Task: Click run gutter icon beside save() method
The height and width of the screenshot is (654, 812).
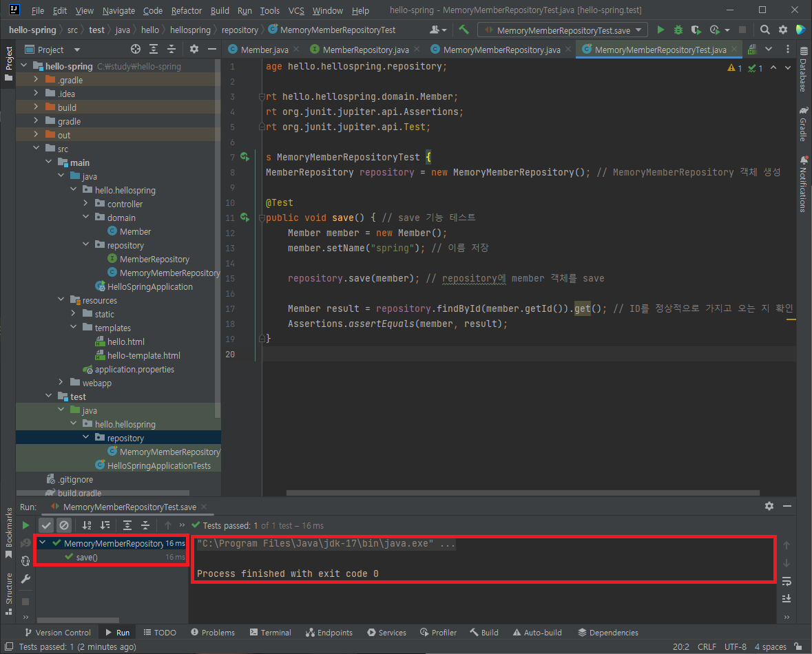Action: (245, 218)
